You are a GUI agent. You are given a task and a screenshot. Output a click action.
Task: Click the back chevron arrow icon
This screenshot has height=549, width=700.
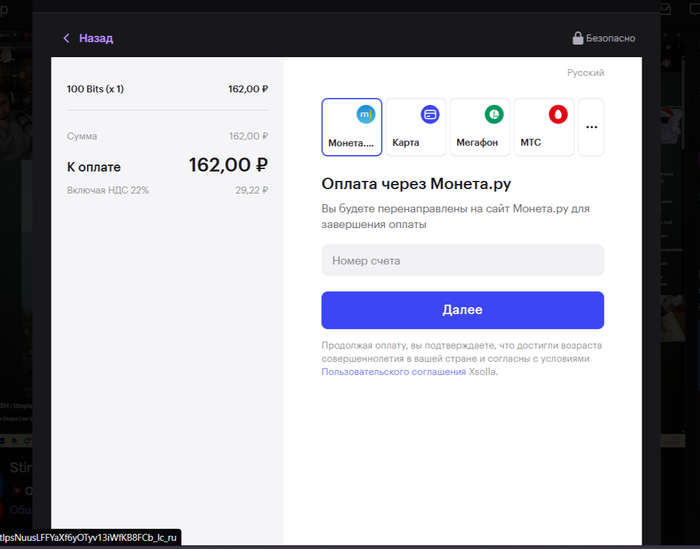click(x=67, y=38)
